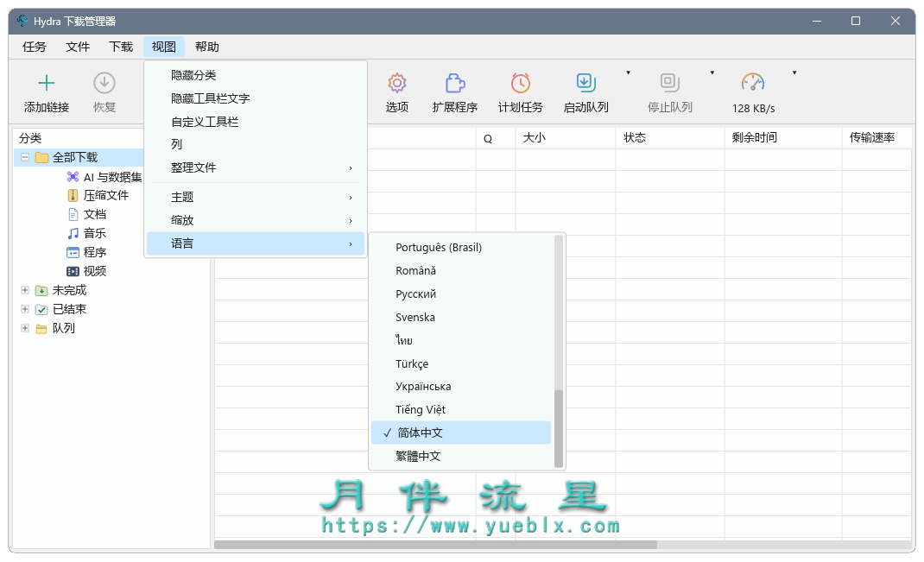Open dropdown arrow next to 启动队列
The image size is (924, 562).
(x=628, y=73)
